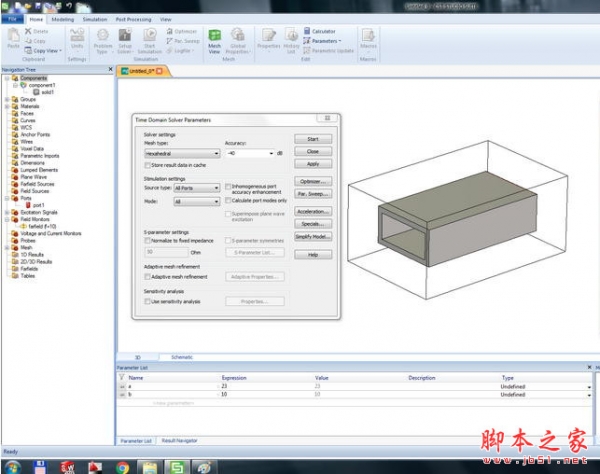600x474 pixels.
Task: Click Par. Sweep ribbon icon
Action: click(x=170, y=41)
